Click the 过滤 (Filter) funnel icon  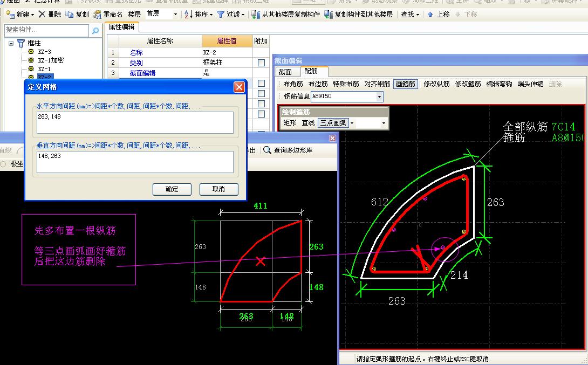221,14
